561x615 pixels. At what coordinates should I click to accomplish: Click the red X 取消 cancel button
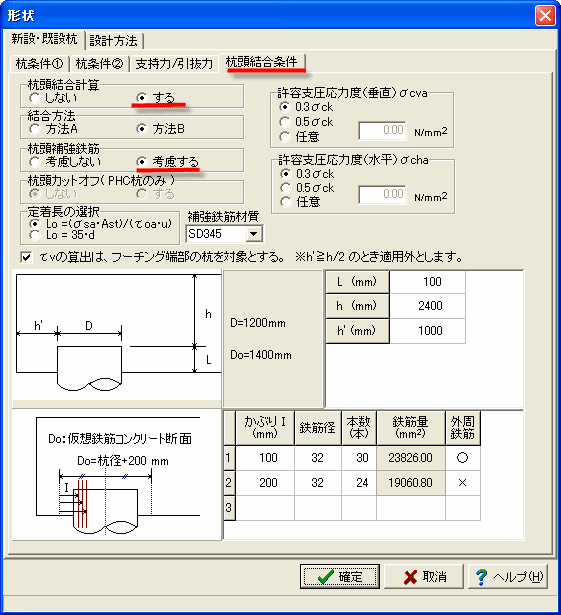tap(424, 576)
